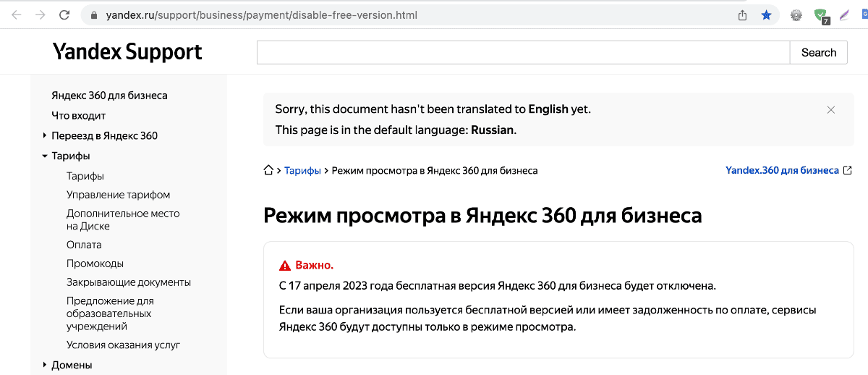Click the address bar URL
The width and height of the screenshot is (868, 375).
tap(262, 14)
